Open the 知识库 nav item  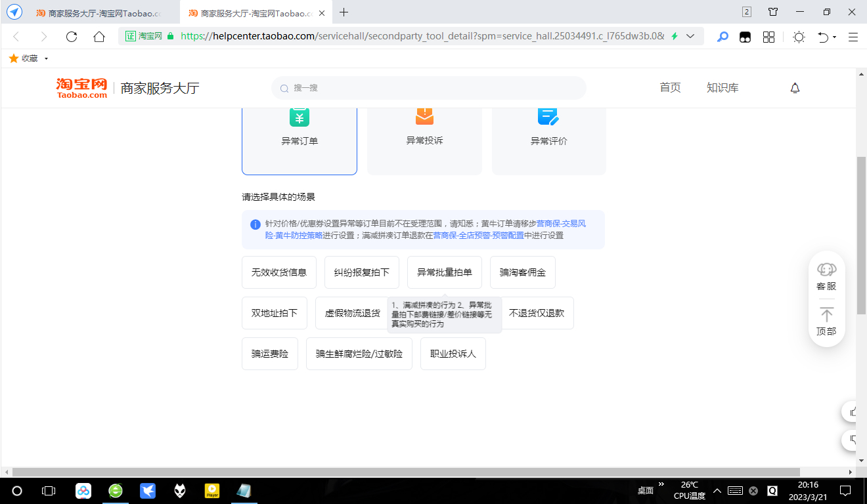[722, 88]
